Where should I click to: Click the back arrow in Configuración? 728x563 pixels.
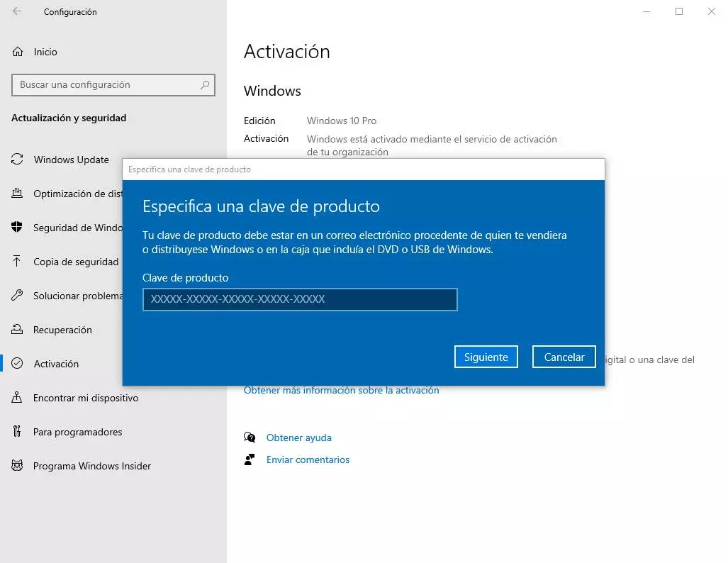17,11
